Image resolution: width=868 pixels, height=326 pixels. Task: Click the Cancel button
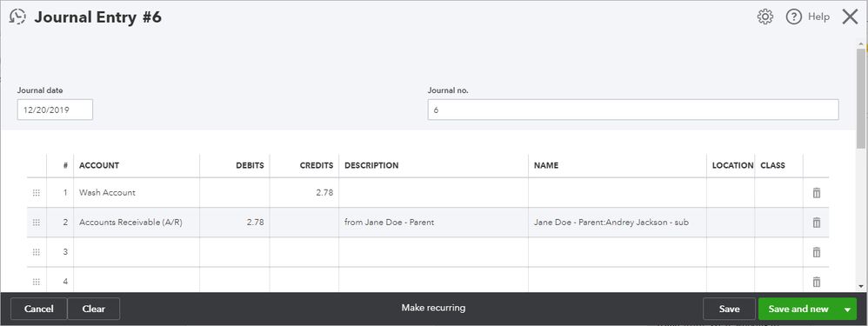click(x=39, y=309)
